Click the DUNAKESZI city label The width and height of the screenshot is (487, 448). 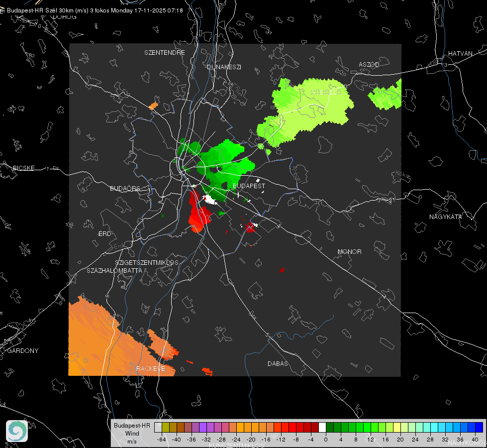point(224,67)
